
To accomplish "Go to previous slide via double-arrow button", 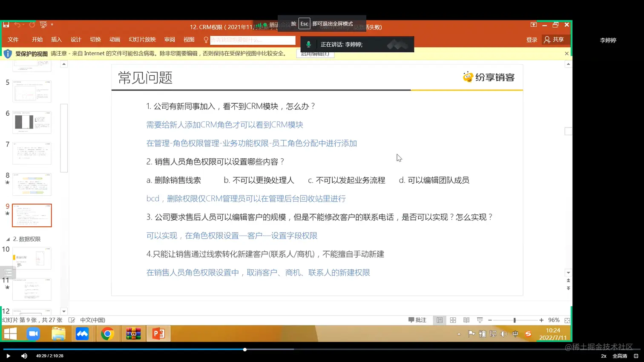I will (x=568, y=281).
